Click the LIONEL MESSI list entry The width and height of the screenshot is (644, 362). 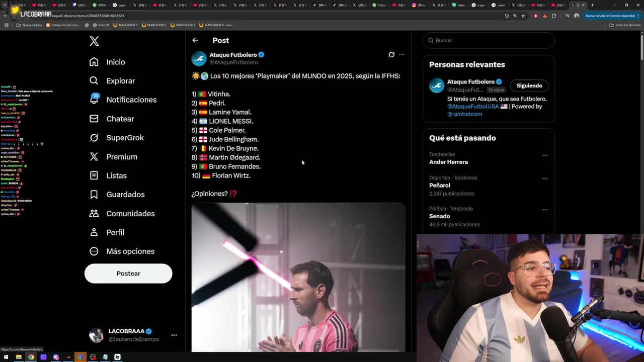[231, 121]
